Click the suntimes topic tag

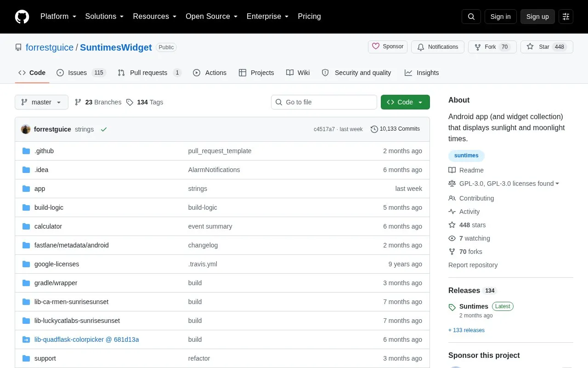click(x=466, y=155)
